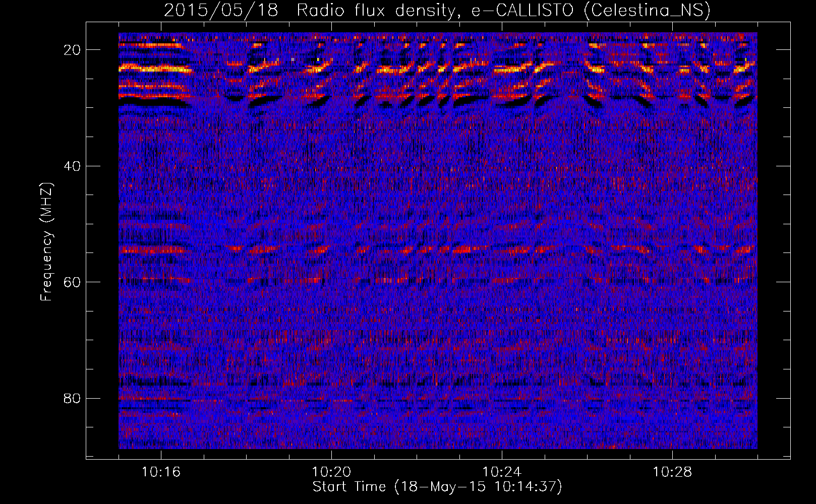Click the 10:28 time tick label
The width and height of the screenshot is (816, 504).
click(x=672, y=472)
